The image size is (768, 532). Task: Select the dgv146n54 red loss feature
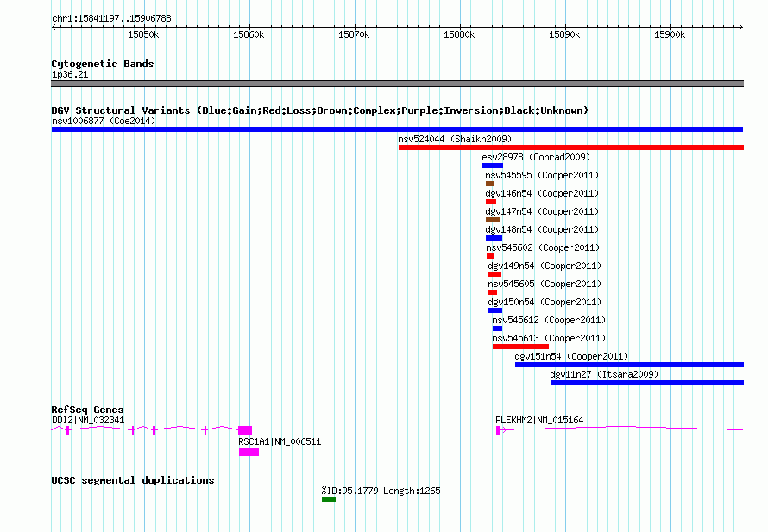click(x=491, y=202)
